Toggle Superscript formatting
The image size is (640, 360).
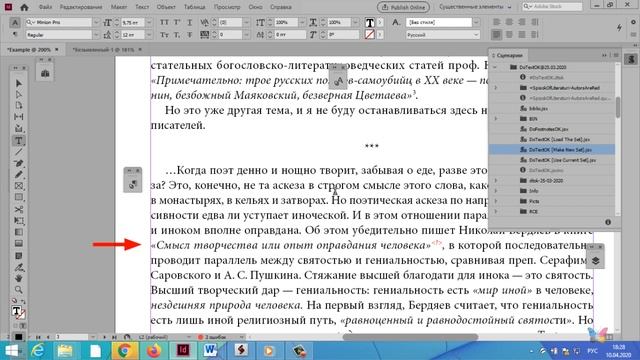pyautogui.click(x=177, y=22)
